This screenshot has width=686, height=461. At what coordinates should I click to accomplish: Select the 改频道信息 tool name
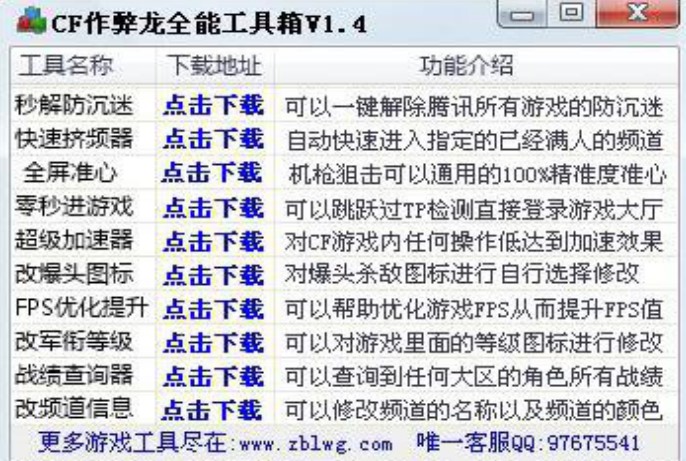[x=74, y=409]
